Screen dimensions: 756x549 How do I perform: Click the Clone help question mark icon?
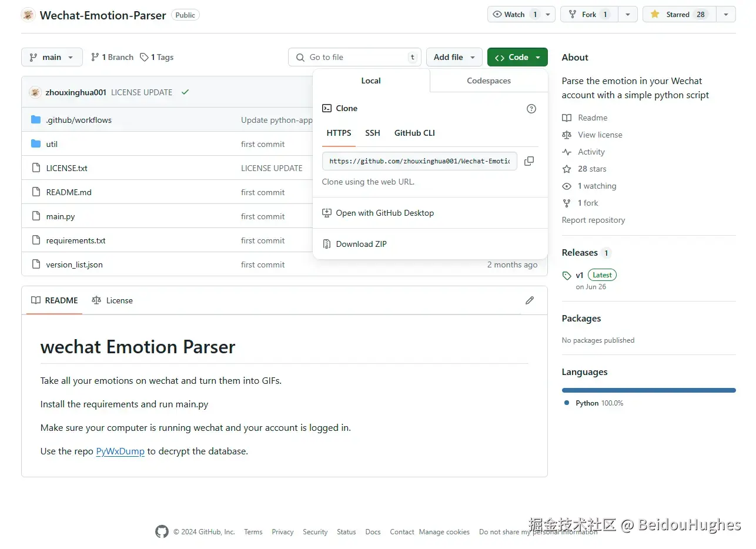pyautogui.click(x=531, y=109)
